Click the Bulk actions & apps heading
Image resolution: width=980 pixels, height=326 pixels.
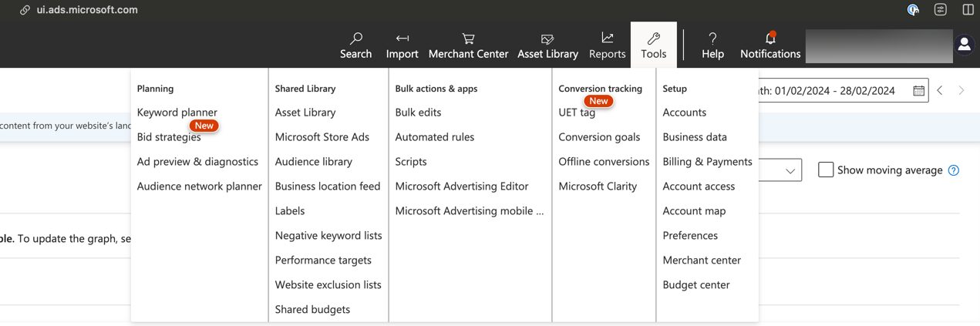tap(436, 89)
